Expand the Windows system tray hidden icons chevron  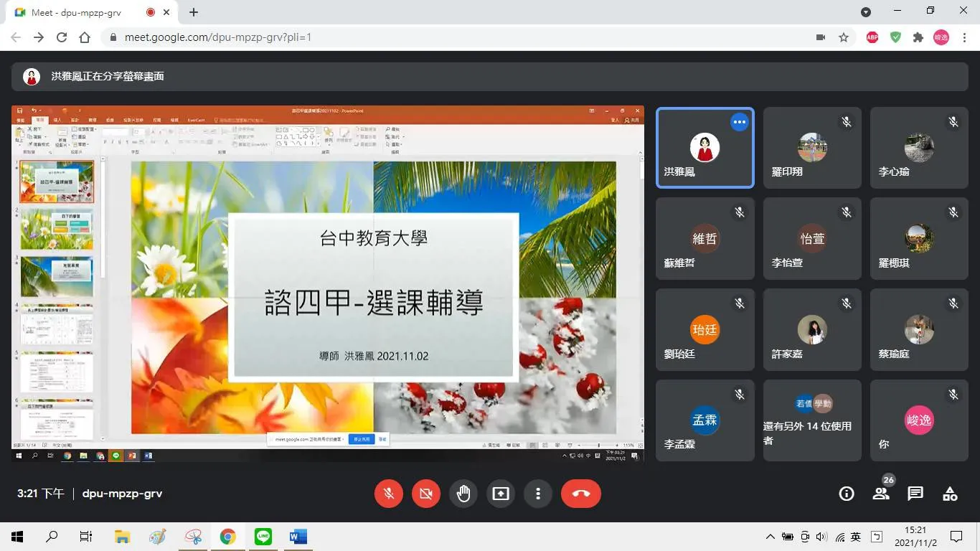[x=771, y=537]
